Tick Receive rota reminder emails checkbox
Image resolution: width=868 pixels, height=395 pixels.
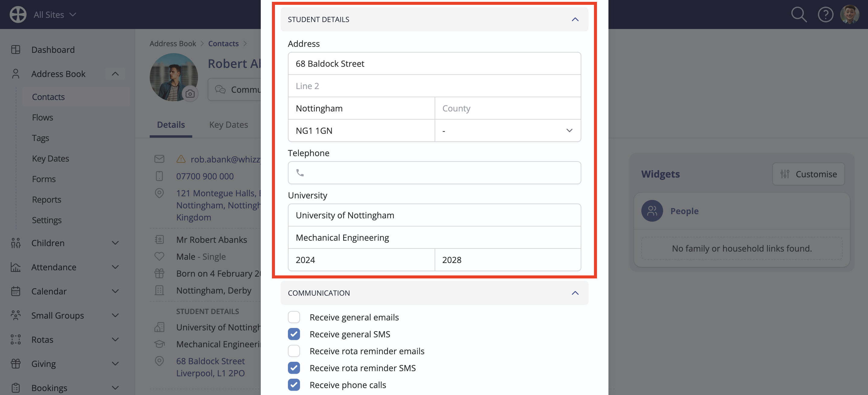pos(294,351)
